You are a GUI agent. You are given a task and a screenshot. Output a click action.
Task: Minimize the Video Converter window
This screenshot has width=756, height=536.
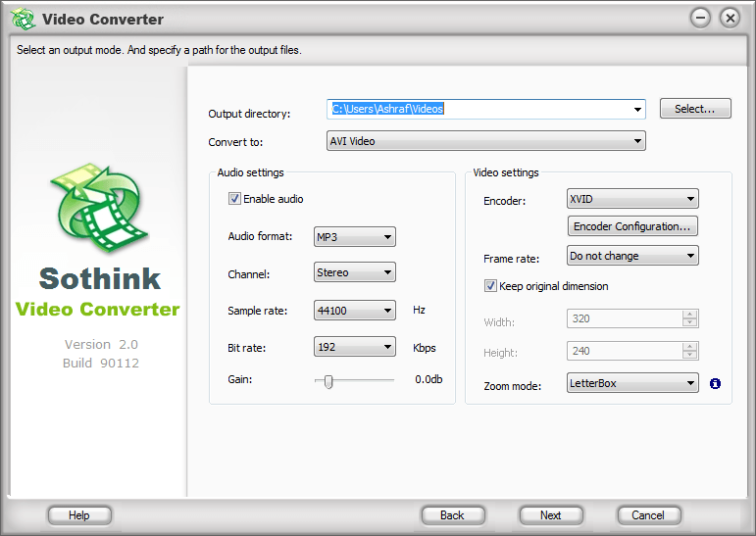click(700, 19)
